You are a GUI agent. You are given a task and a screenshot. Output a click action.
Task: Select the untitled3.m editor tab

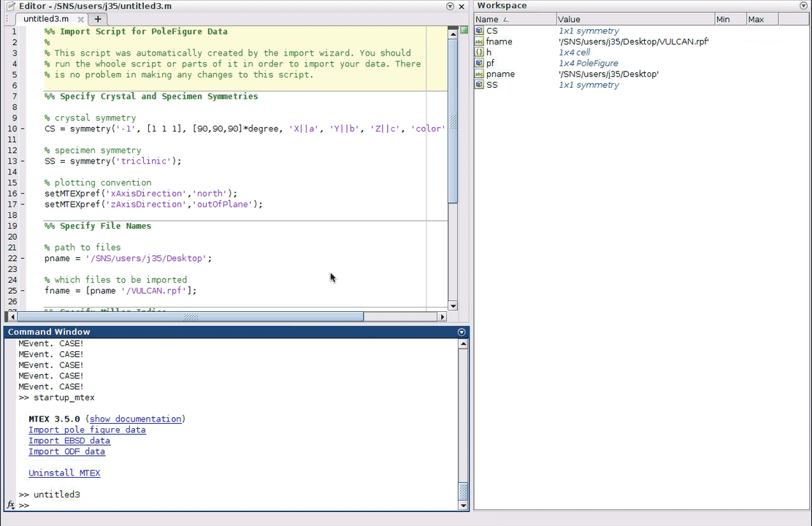46,19
